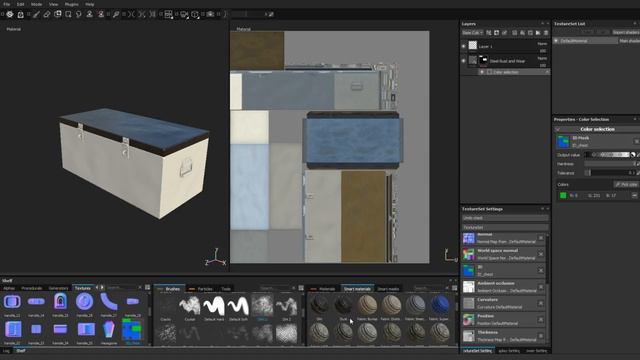
Task: Click the Pick color button
Action: [x=626, y=184]
